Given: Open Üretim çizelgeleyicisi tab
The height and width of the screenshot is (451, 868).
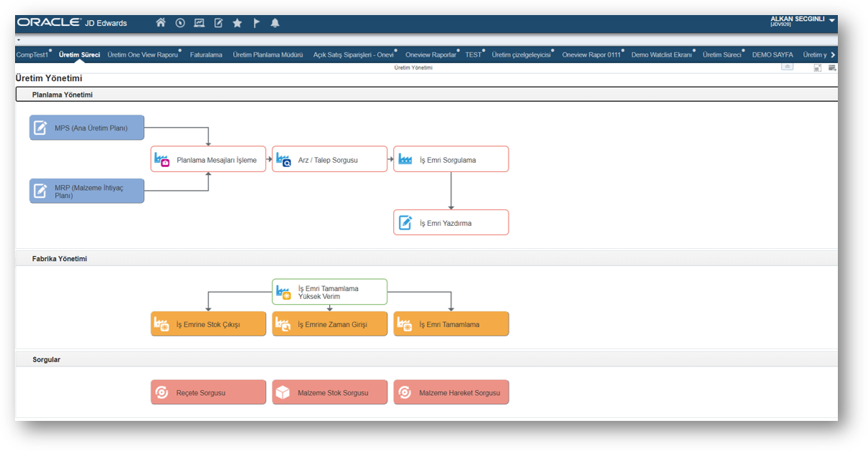Looking at the screenshot, I should point(521,54).
